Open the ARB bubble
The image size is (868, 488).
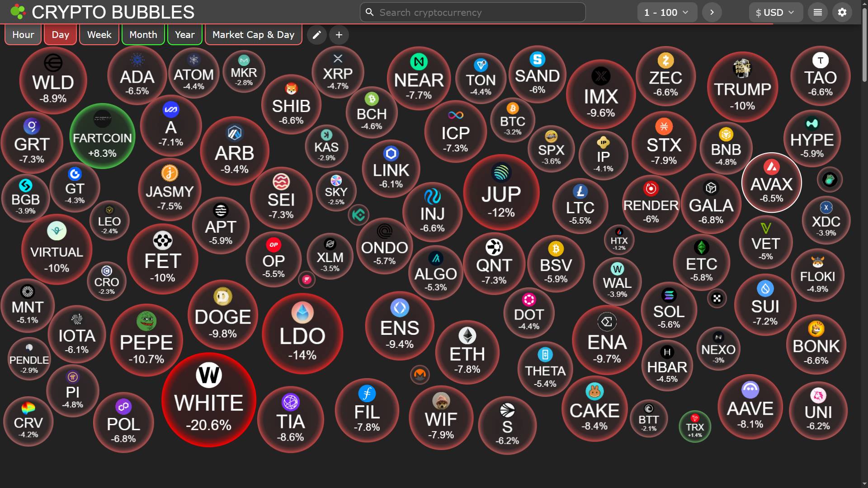pyautogui.click(x=235, y=151)
